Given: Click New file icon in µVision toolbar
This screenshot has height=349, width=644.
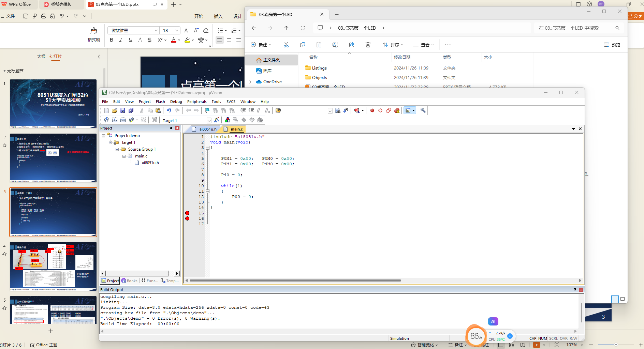Looking at the screenshot, I should (x=106, y=110).
